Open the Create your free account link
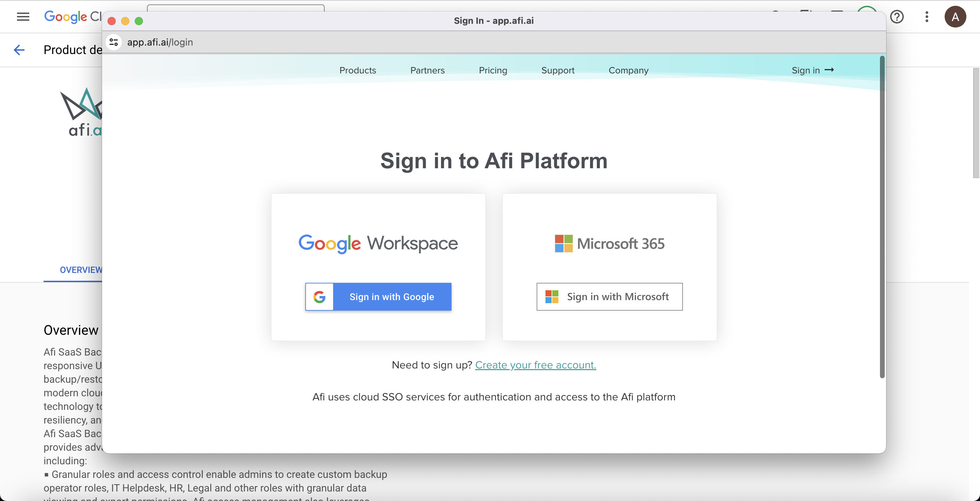The width and height of the screenshot is (980, 501). coord(535,365)
